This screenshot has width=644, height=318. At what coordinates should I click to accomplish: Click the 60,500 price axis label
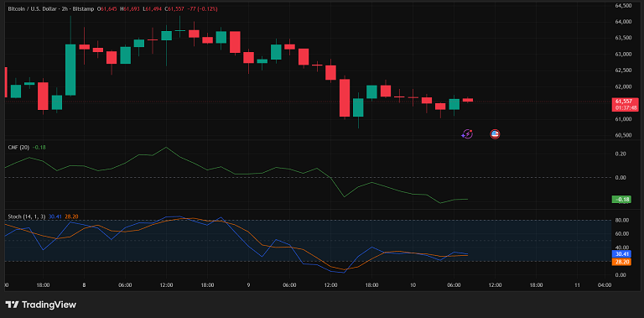624,136
